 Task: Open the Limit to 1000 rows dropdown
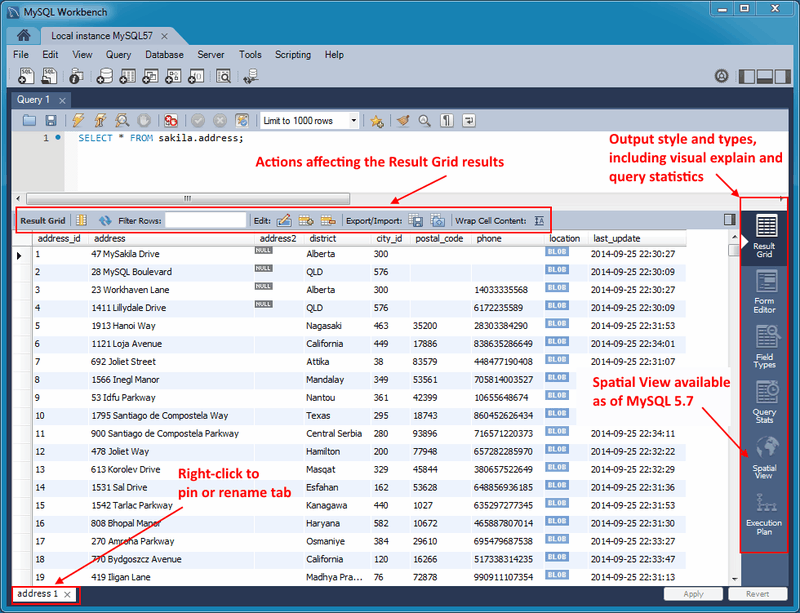[310, 120]
